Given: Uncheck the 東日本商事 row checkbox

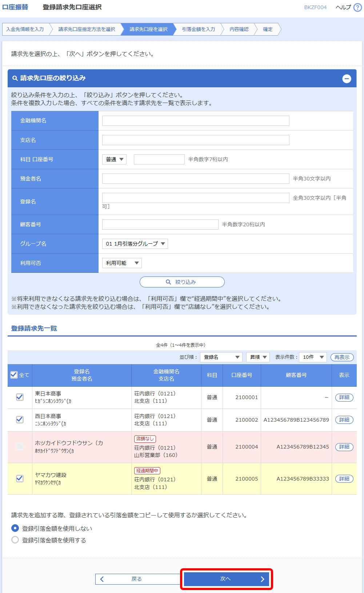Looking at the screenshot, I should pyautogui.click(x=20, y=397).
